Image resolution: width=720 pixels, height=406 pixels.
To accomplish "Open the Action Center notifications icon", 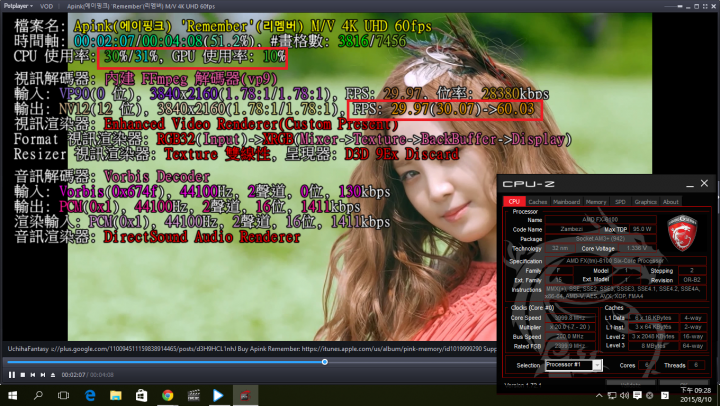I will 637,395.
